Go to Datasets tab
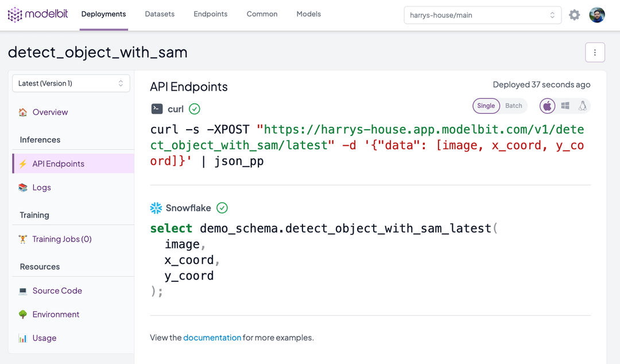This screenshot has height=364, width=620. click(x=160, y=14)
